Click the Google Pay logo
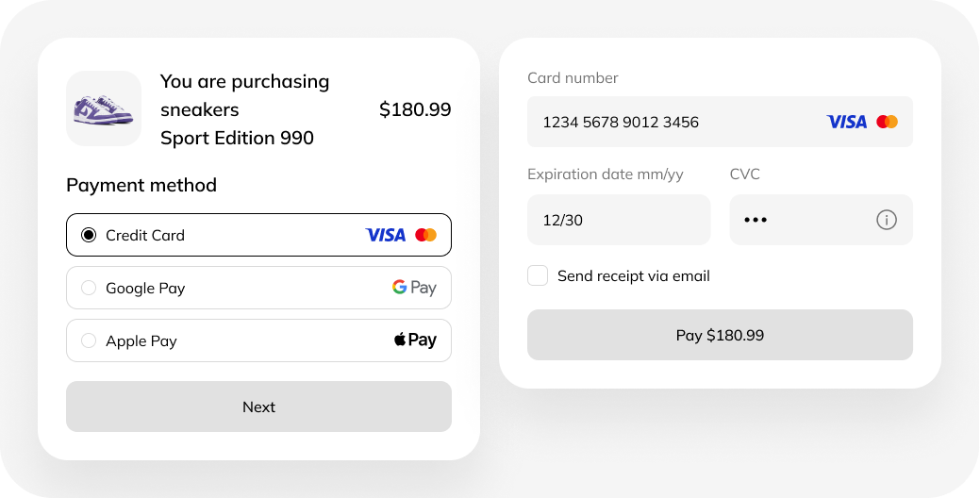 [x=414, y=288]
